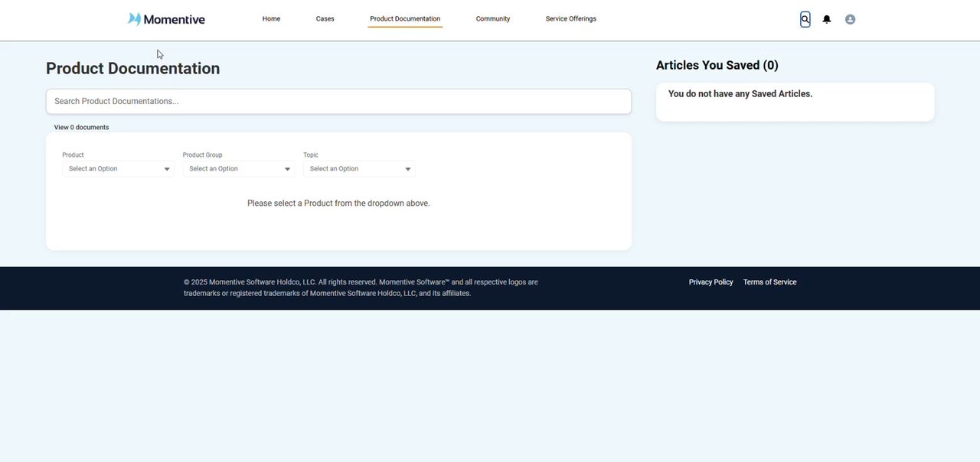The image size is (980, 462).
Task: Click the 'View 0 documents' text
Action: 81,127
